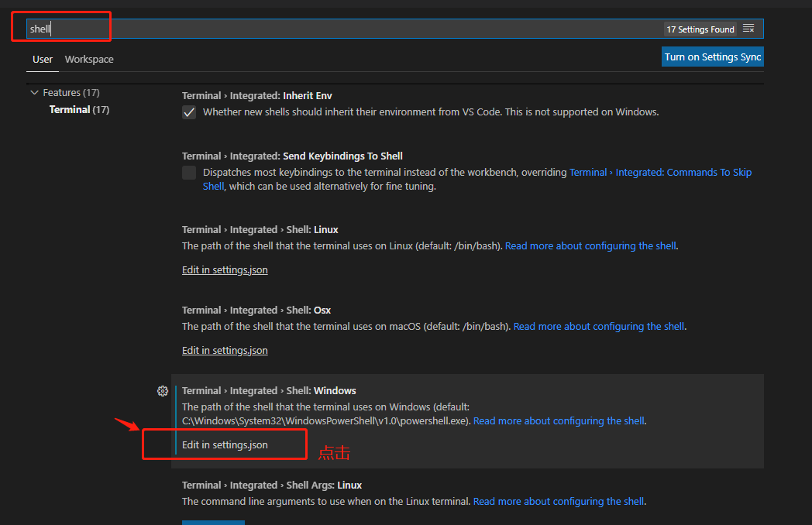The height and width of the screenshot is (525, 812).
Task: Click the Turn on Settings Sync button
Action: 711,56
